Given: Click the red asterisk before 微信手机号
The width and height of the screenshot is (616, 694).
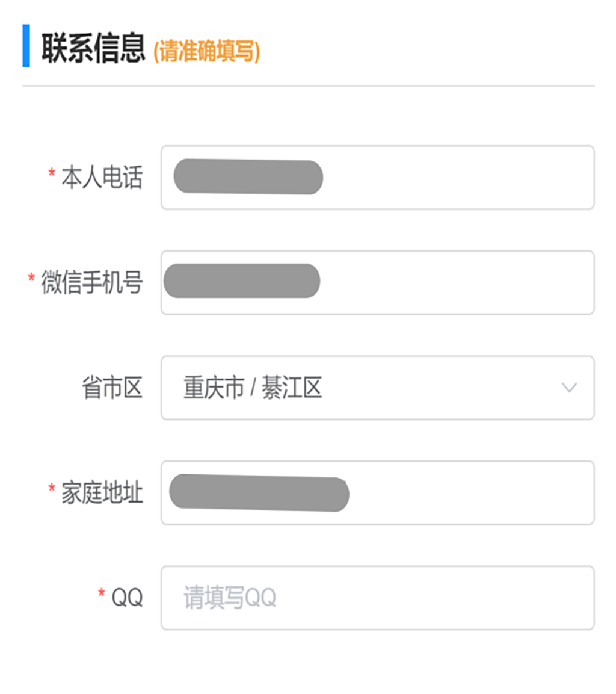Looking at the screenshot, I should (31, 278).
